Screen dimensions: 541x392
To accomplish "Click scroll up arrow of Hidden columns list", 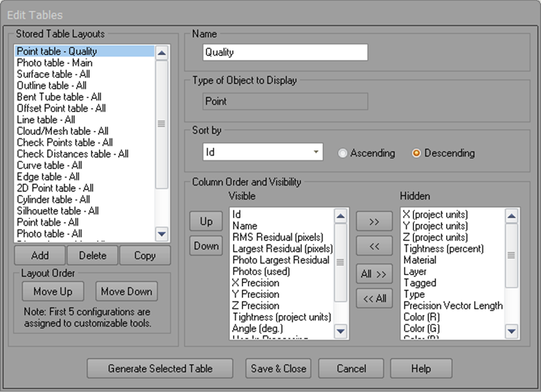I will click(x=512, y=216).
